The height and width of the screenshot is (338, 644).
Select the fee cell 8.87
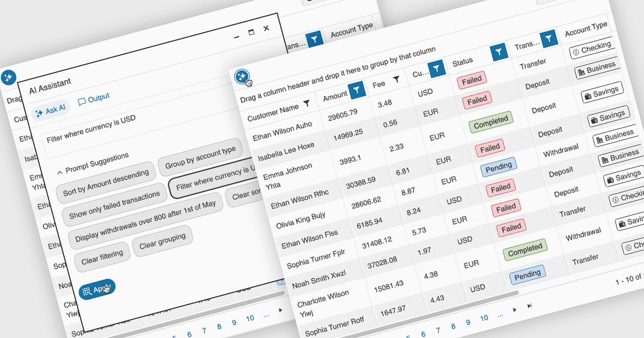pyautogui.click(x=407, y=191)
